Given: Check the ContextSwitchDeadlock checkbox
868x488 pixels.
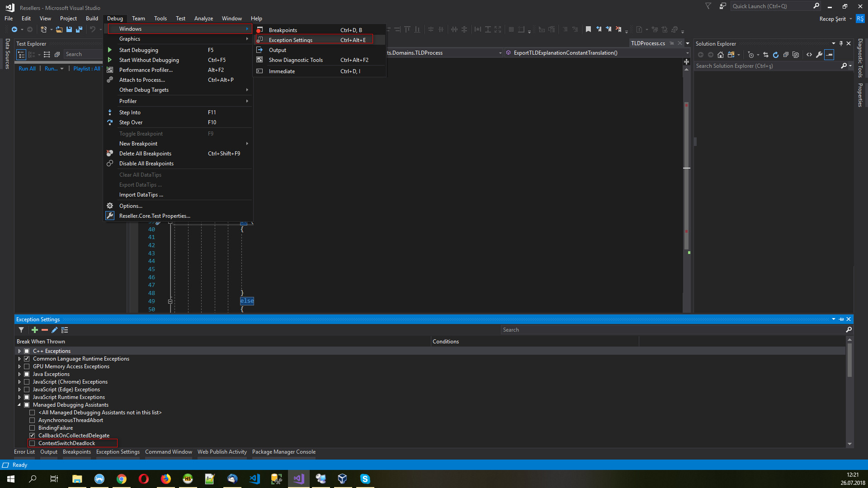Looking at the screenshot, I should (32, 443).
